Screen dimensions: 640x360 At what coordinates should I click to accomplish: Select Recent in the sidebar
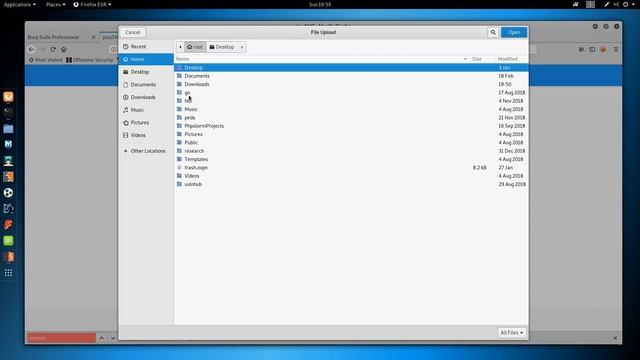146,47
